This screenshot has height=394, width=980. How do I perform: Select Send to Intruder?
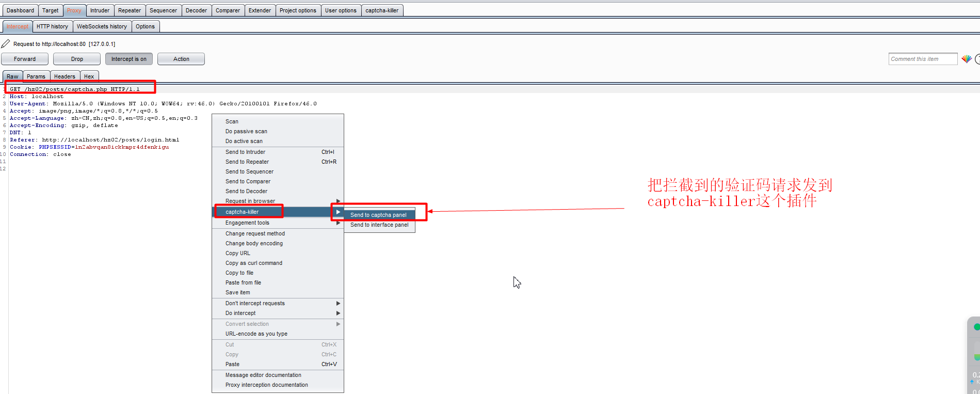[278, 152]
